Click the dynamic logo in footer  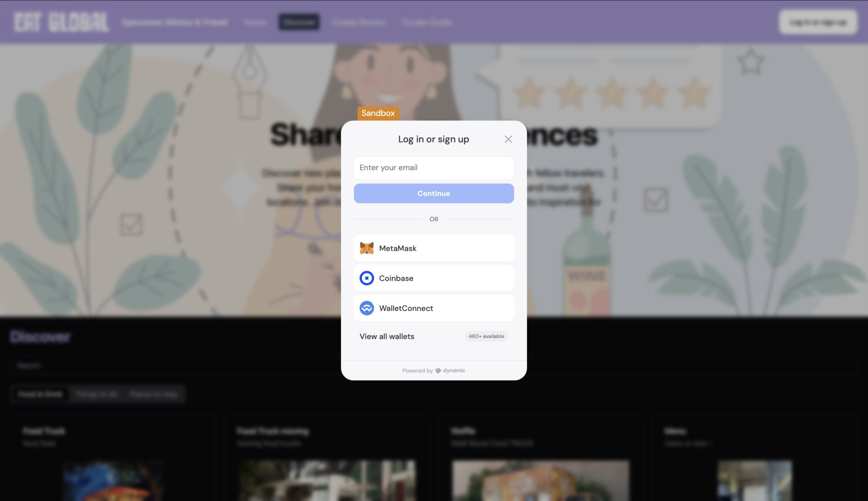tap(450, 371)
